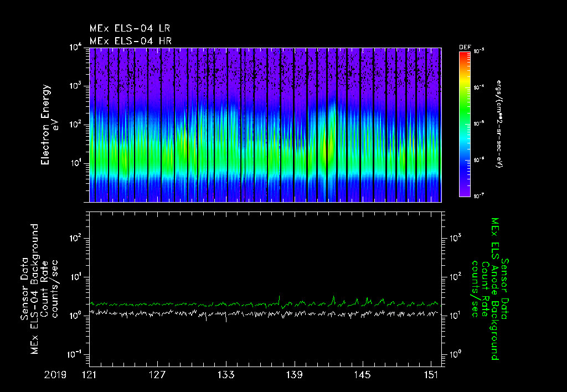Click day 151 on the time axis

(431, 375)
